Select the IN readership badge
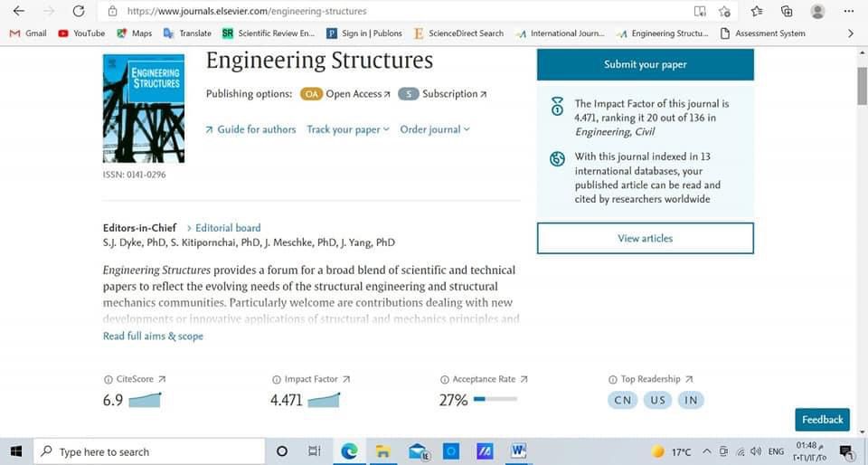Viewport: 868px width, 465px height. [691, 400]
